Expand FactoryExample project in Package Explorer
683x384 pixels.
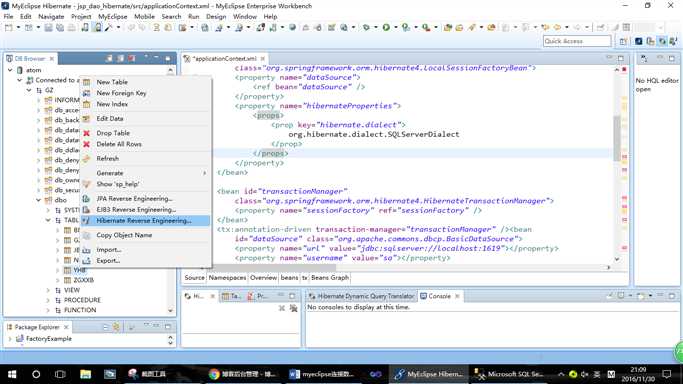10,338
